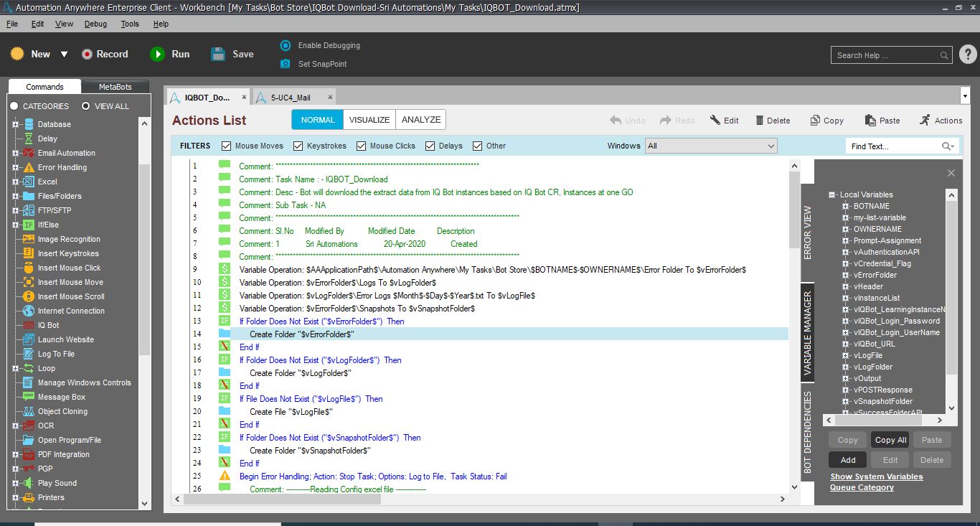Screen dimensions: 980x526
Task: Click the Set SnapPoint camera icon
Action: tap(286, 64)
